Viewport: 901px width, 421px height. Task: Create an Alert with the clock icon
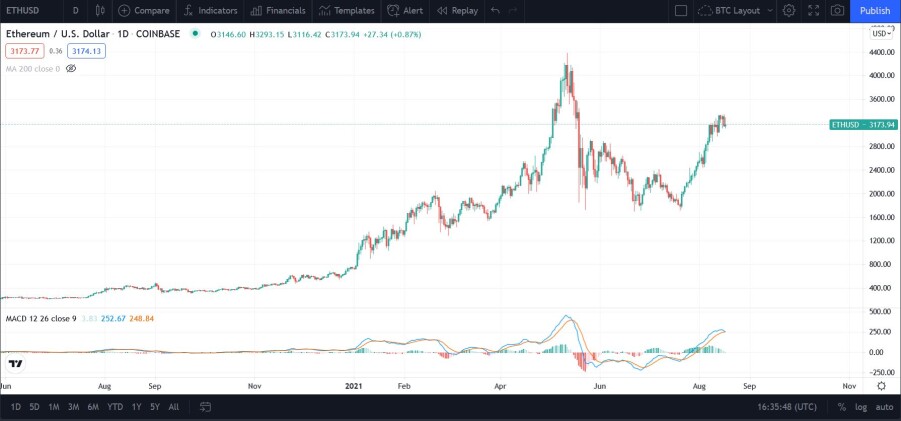pyautogui.click(x=405, y=10)
